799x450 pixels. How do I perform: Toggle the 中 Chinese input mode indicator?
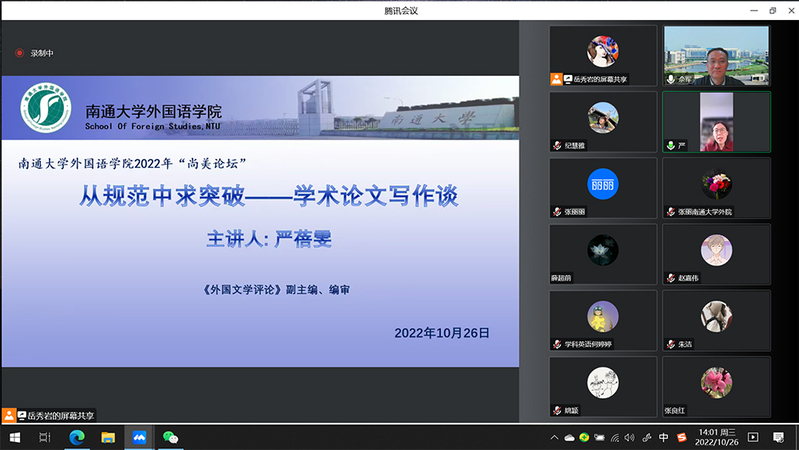click(664, 437)
